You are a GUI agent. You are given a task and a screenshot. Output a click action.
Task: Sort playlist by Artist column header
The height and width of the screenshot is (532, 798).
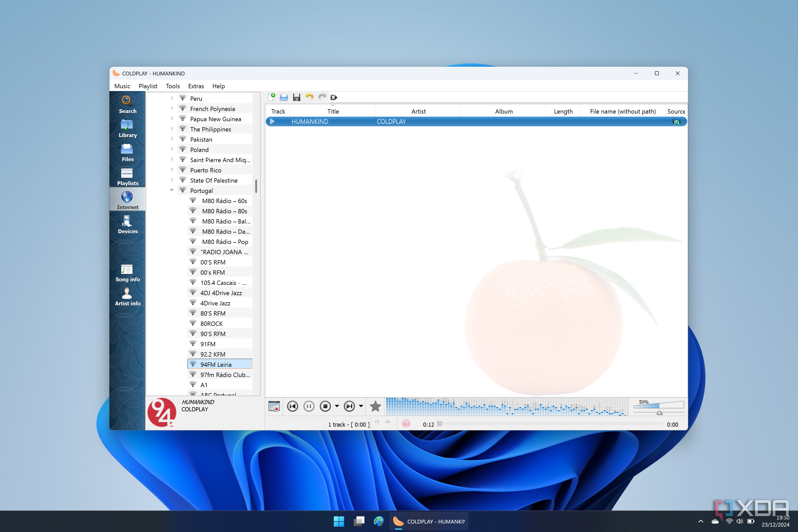click(x=418, y=111)
